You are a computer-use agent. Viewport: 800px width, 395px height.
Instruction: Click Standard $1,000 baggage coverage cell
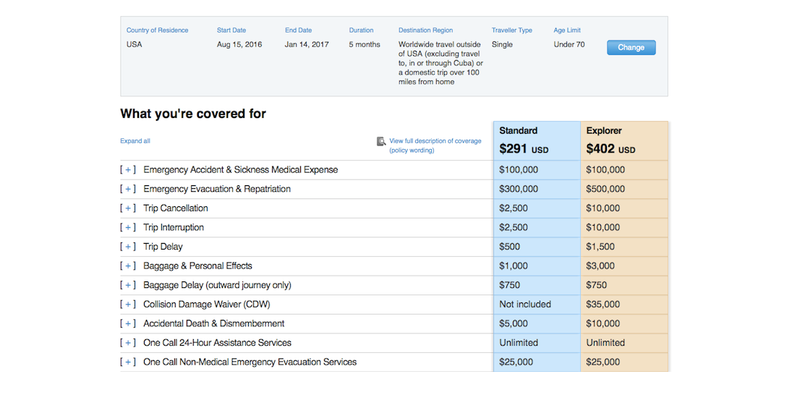pyautogui.click(x=537, y=266)
